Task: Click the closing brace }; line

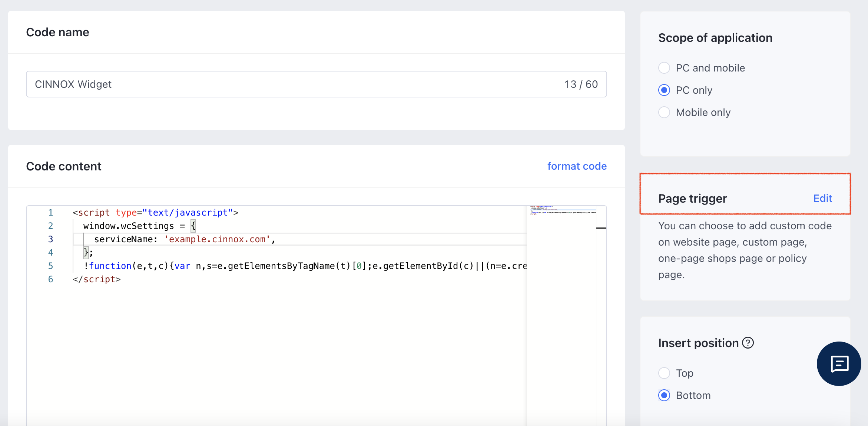Action: pyautogui.click(x=88, y=253)
